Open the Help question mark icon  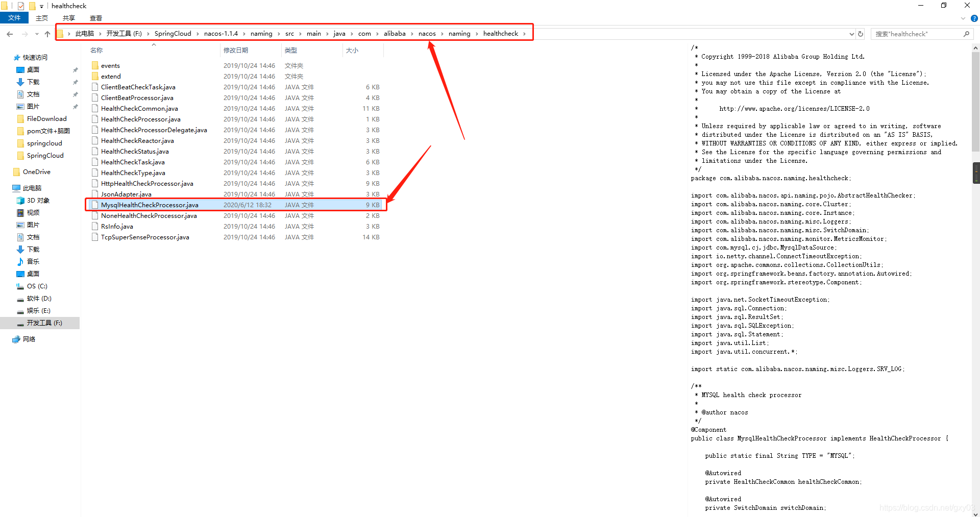[x=974, y=18]
